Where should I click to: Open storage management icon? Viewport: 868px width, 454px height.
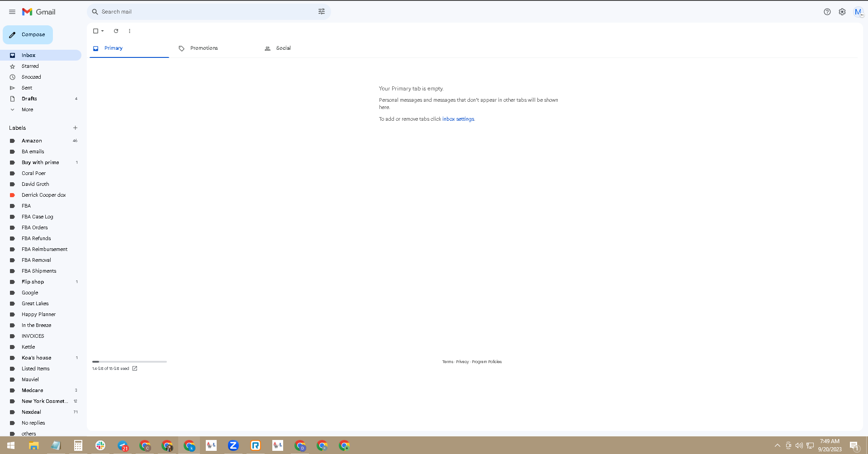coord(135,369)
